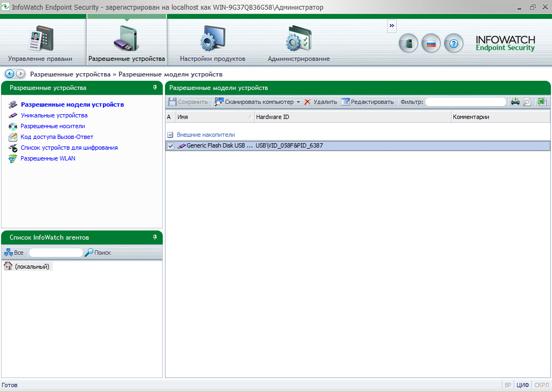Screen dimensions: 552x392
Task: Open the Администрирование section
Action: (x=299, y=42)
